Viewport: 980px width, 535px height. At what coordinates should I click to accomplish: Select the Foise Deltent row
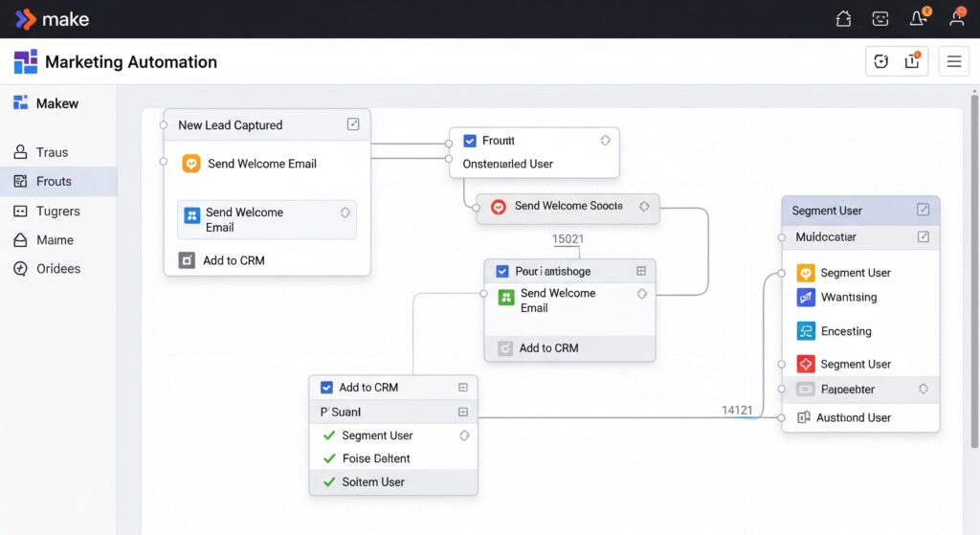[376, 458]
